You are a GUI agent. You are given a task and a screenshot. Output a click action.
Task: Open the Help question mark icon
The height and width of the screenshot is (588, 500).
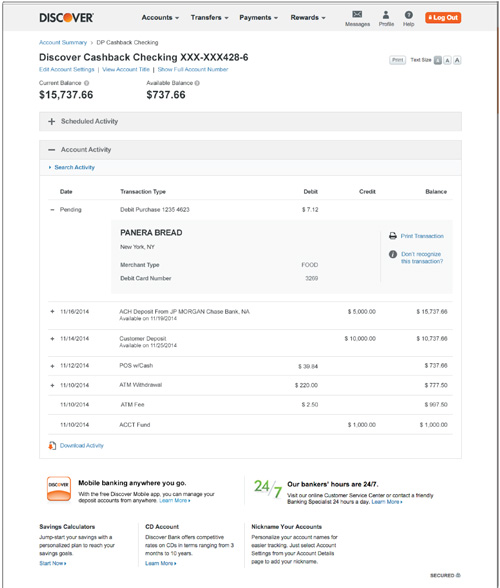coord(408,15)
